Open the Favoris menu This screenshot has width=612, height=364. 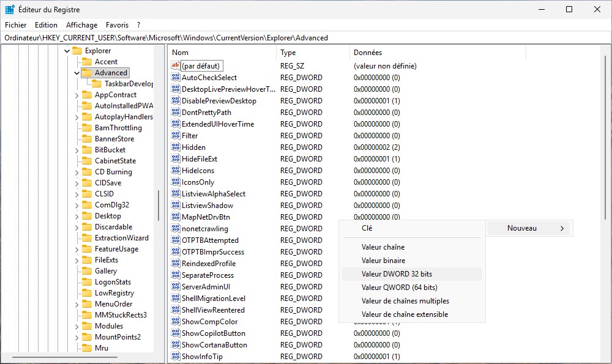[x=117, y=25]
